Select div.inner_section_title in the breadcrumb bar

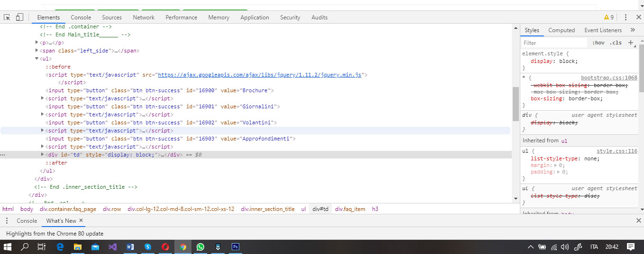click(x=268, y=209)
